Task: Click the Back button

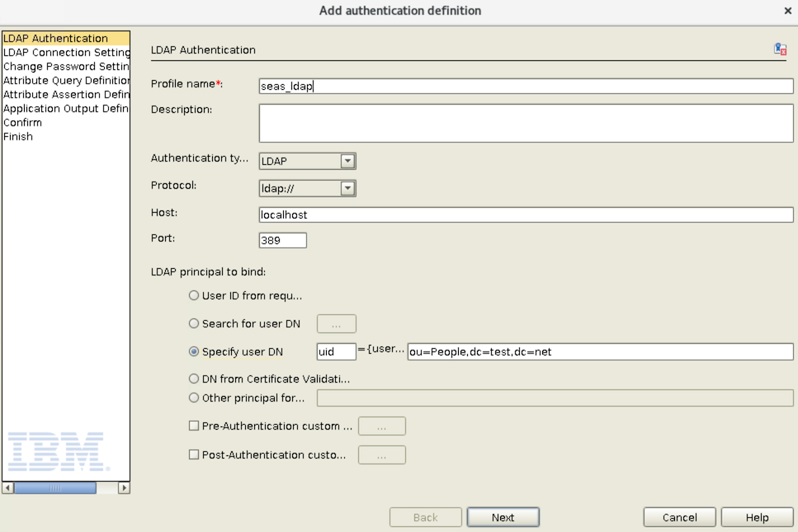Action: 426,517
